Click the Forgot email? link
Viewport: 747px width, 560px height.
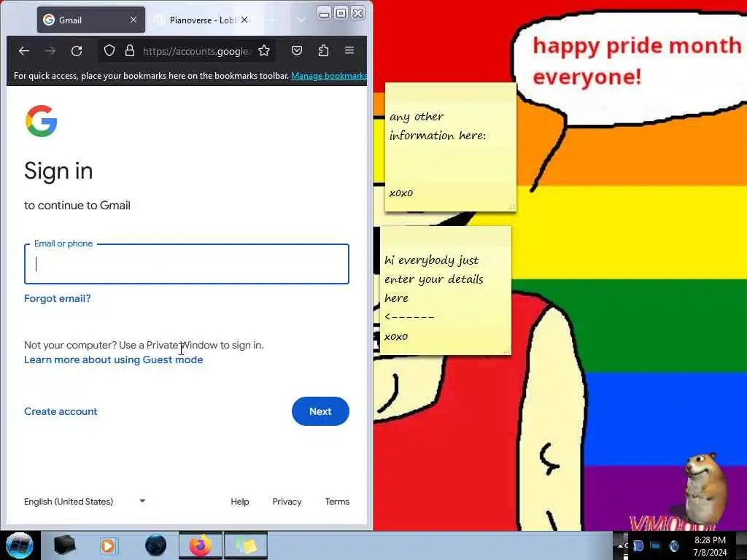[57, 298]
